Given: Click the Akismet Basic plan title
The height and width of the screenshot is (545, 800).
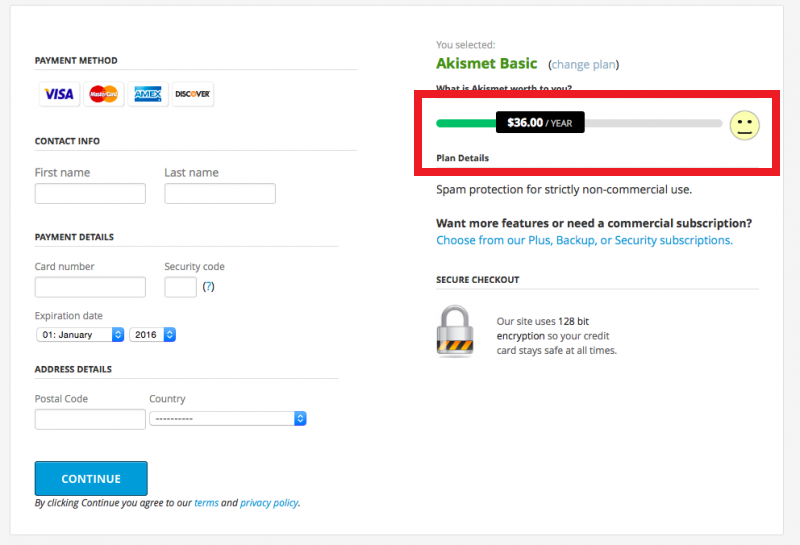Looking at the screenshot, I should coord(487,63).
